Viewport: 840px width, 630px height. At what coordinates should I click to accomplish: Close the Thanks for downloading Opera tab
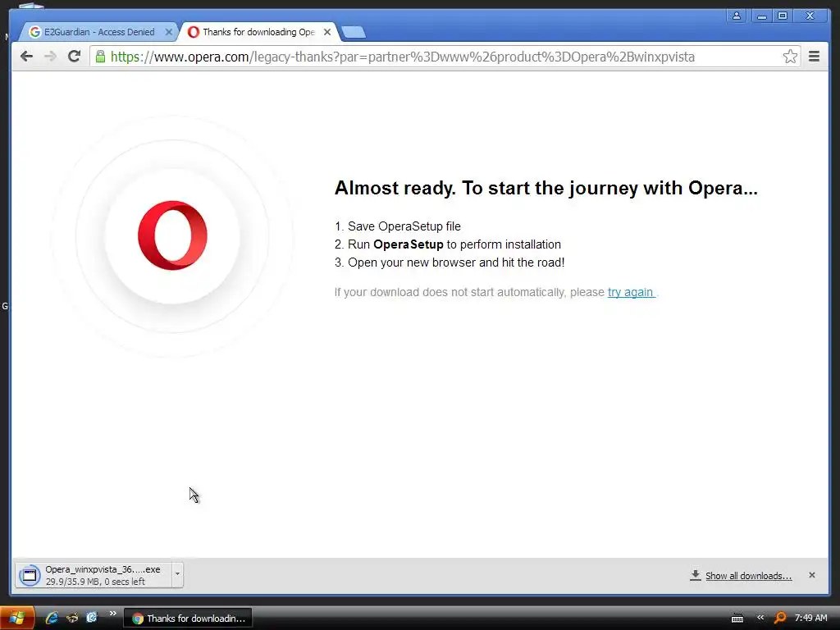pos(327,32)
